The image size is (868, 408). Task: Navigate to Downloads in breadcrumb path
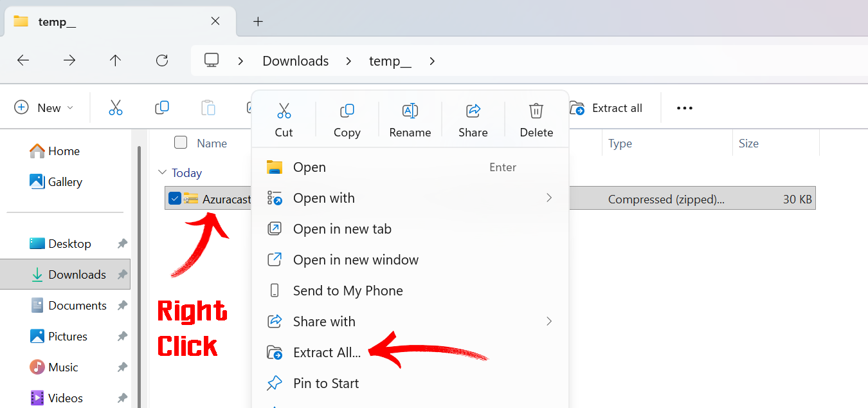click(x=295, y=61)
